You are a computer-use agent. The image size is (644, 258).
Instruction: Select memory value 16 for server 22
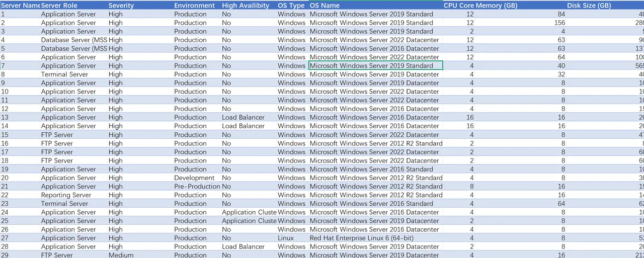pyautogui.click(x=521, y=195)
